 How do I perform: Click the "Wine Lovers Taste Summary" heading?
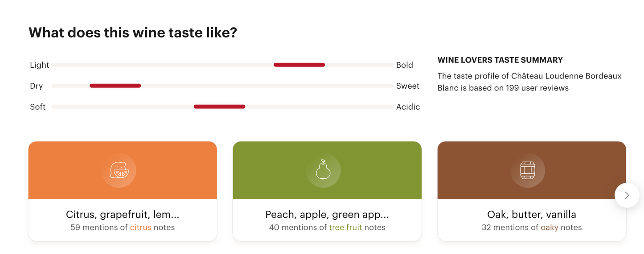pyautogui.click(x=500, y=60)
